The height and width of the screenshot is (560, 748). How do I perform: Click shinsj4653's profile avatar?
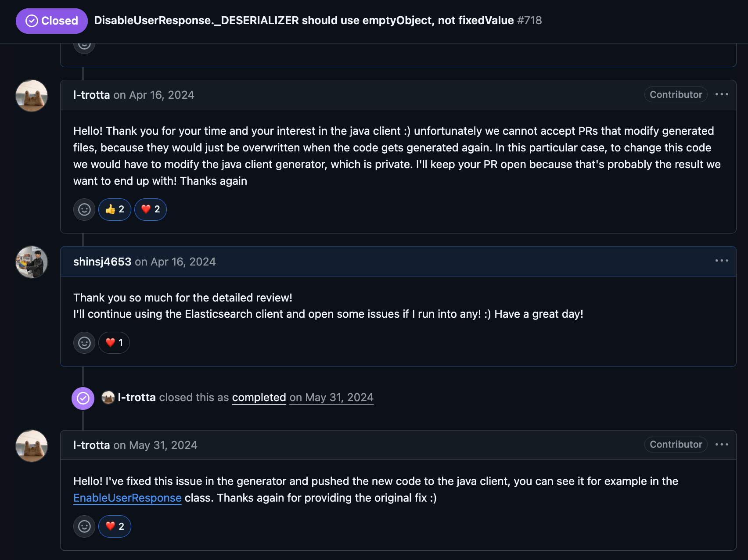(32, 262)
